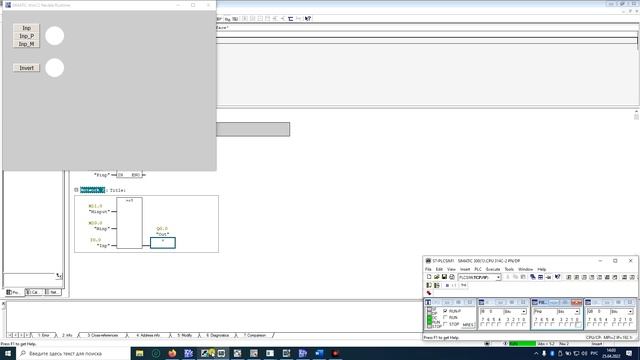Click the Inp_P button in runtime window
The image size is (640, 360).
click(x=26, y=36)
